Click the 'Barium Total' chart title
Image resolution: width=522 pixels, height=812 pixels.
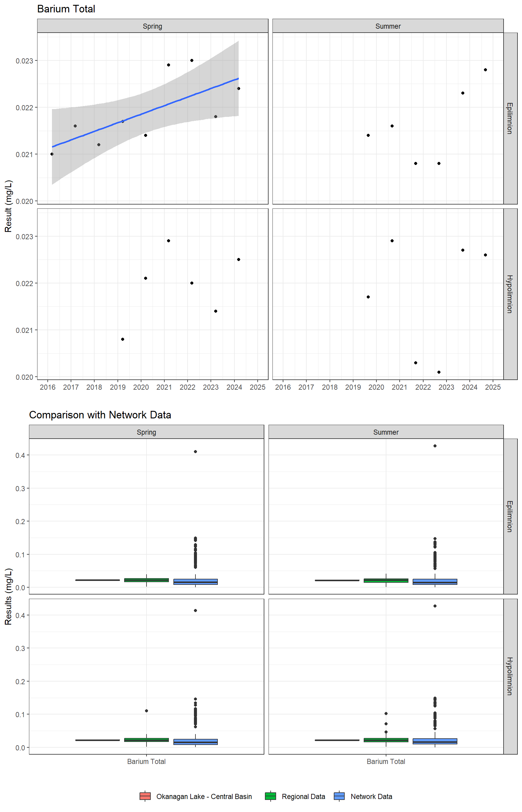coord(66,9)
